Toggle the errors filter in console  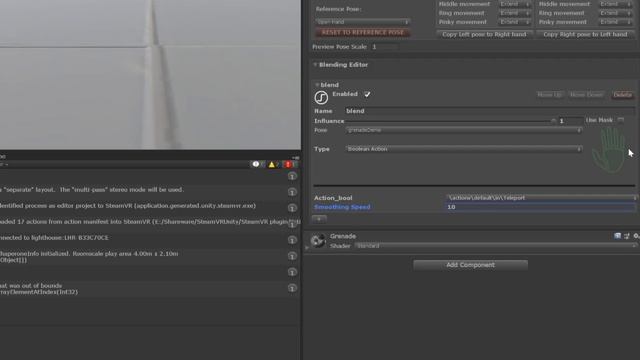tap(289, 164)
